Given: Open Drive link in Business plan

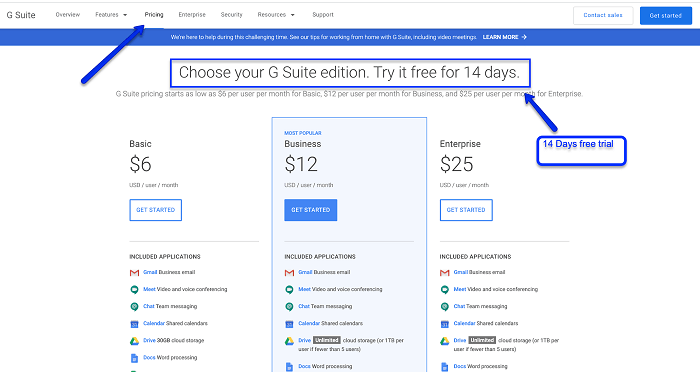Looking at the screenshot, I should (304, 340).
